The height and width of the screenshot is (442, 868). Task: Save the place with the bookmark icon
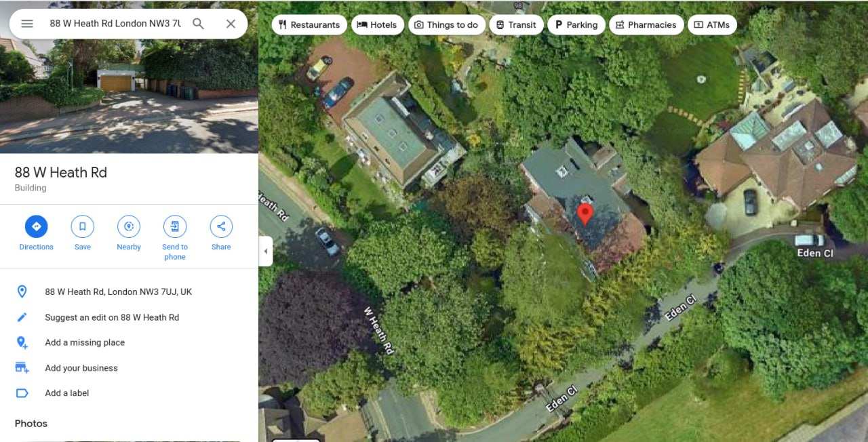(83, 226)
